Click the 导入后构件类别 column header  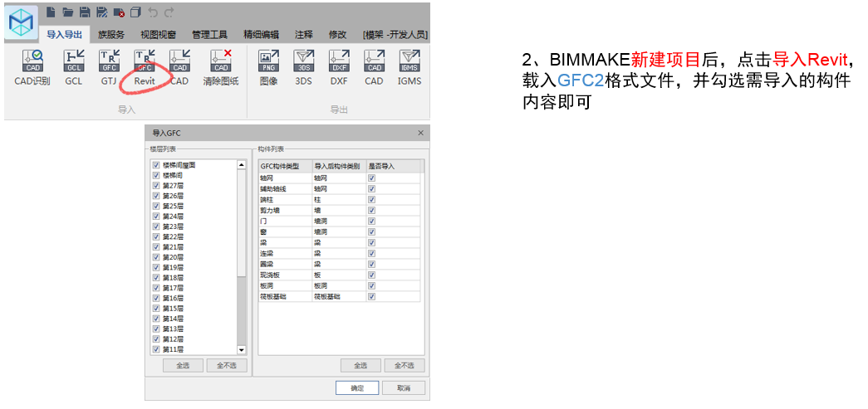point(340,167)
